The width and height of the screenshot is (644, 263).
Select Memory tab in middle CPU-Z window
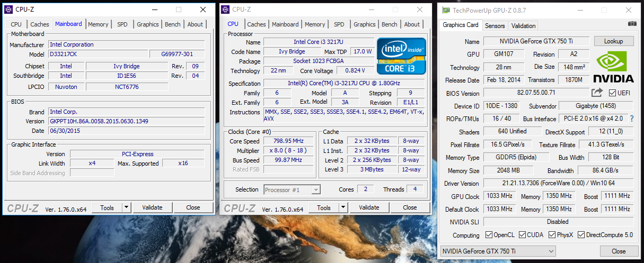(x=315, y=24)
